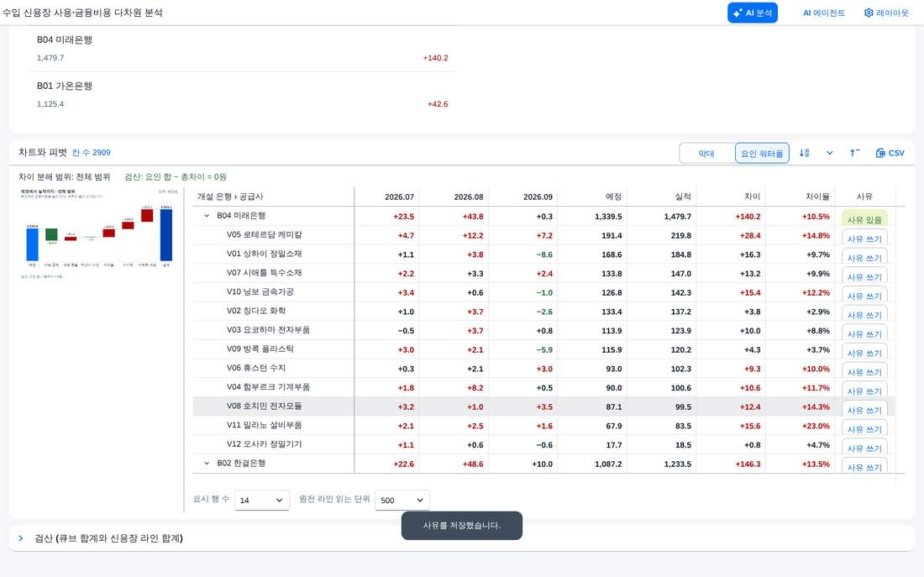Click 사유 쓰기 for V11 밀라노 설비부품
The image size is (924, 577).
click(864, 428)
